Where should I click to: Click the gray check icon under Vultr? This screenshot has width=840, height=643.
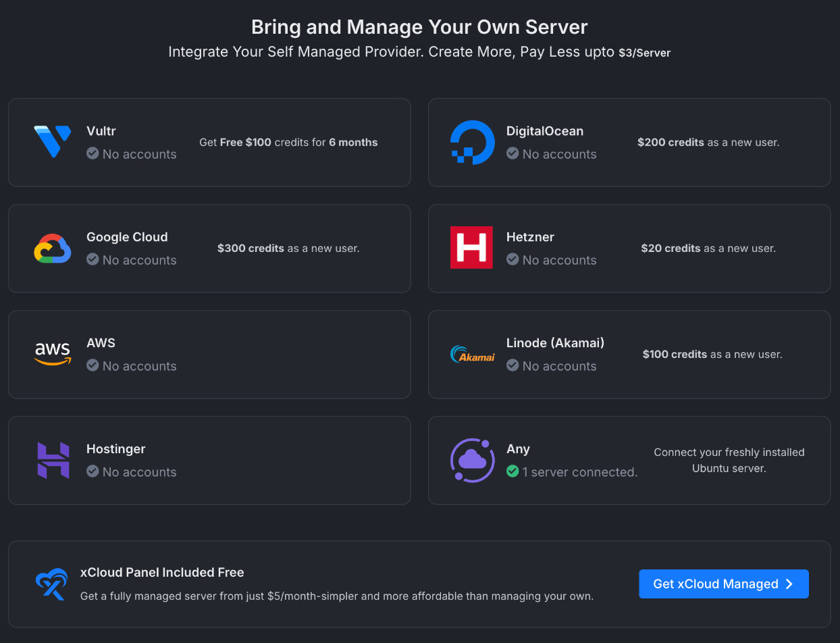(x=93, y=153)
